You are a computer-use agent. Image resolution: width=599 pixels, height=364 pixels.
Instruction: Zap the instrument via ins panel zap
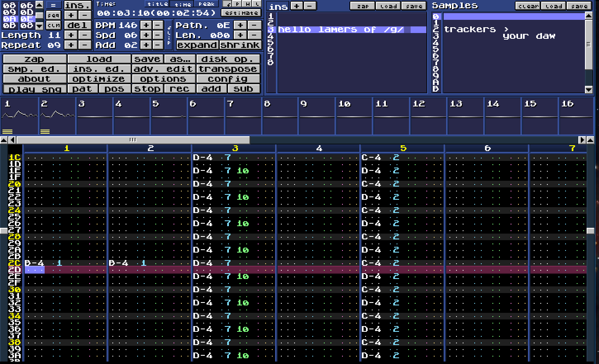363,6
